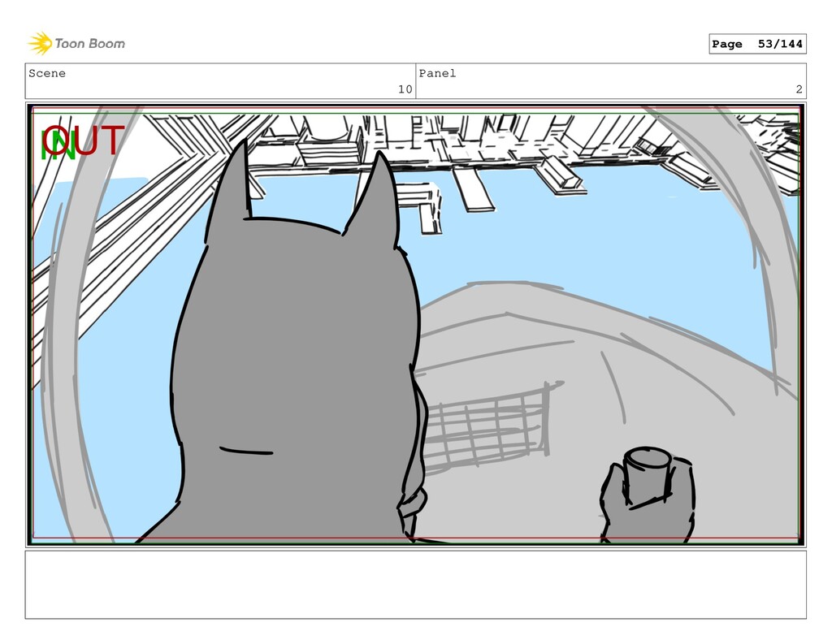Image resolution: width=832 pixels, height=644 pixels.
Task: Click the empty notes box below the panel
Action: pyautogui.click(x=415, y=585)
